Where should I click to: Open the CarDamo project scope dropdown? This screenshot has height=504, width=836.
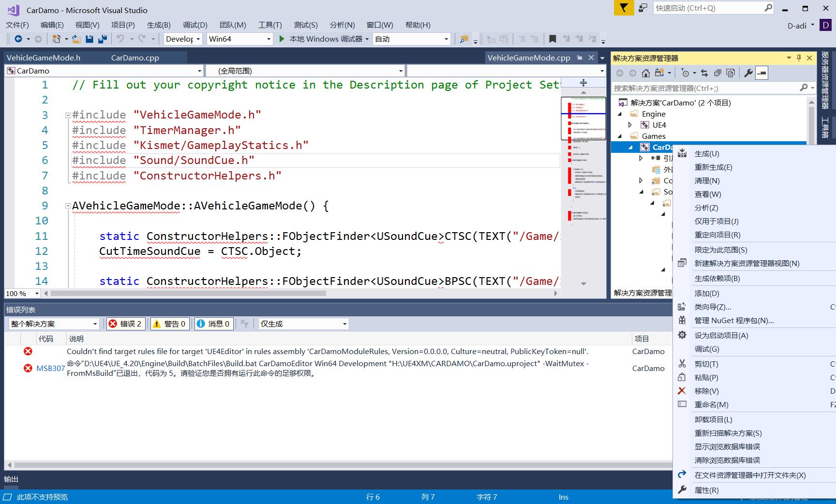(104, 71)
